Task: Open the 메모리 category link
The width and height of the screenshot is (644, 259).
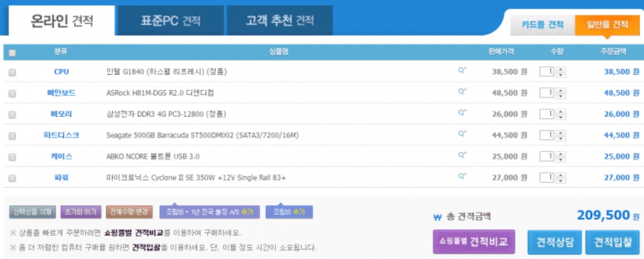Action: point(61,114)
